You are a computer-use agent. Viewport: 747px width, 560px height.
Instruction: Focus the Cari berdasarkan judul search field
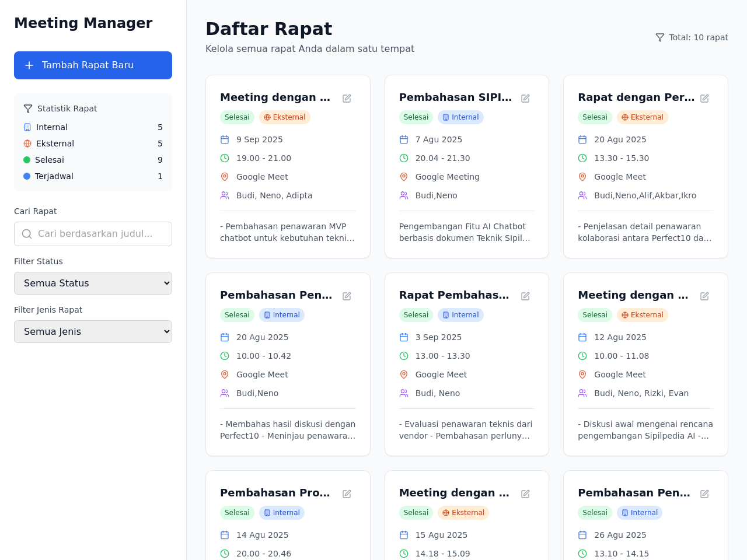[93, 234]
